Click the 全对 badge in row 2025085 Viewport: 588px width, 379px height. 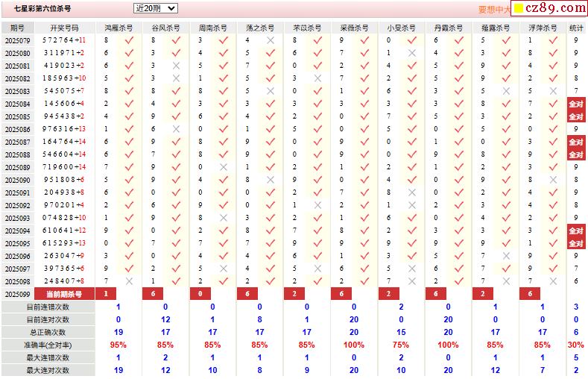(x=576, y=116)
